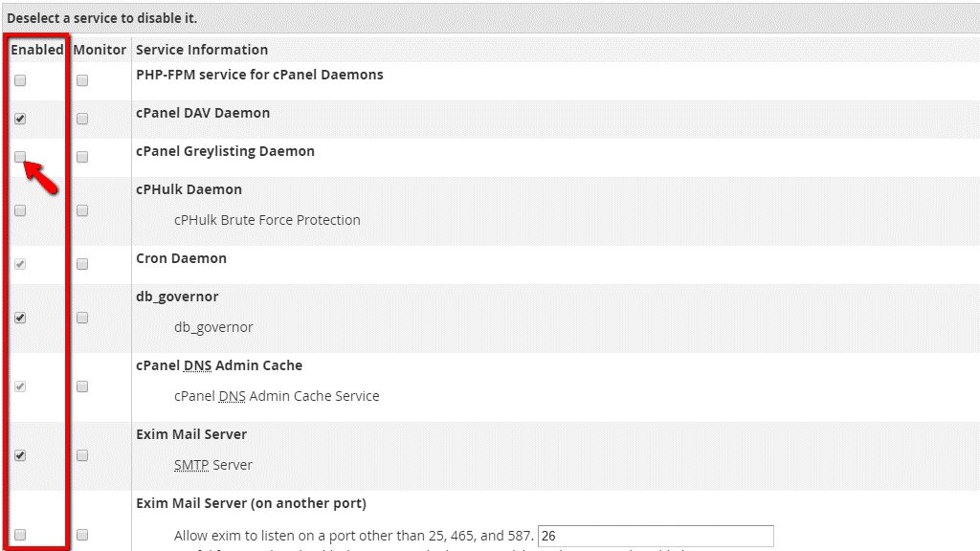
Task: Disable the db_governor service
Action: click(x=20, y=318)
